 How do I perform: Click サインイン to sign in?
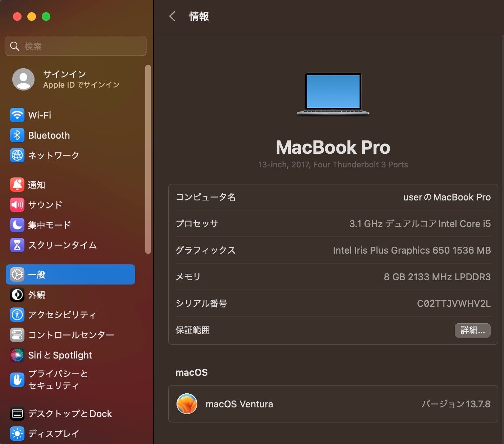coord(65,74)
